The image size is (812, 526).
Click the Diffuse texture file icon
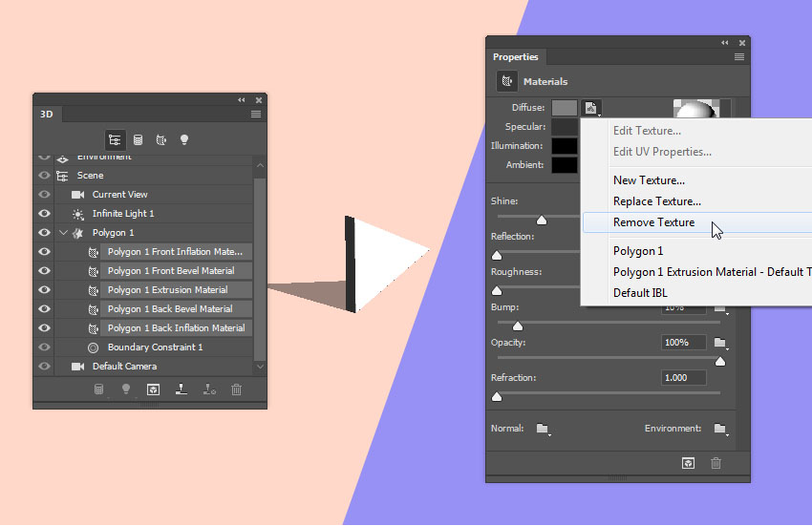coord(591,108)
